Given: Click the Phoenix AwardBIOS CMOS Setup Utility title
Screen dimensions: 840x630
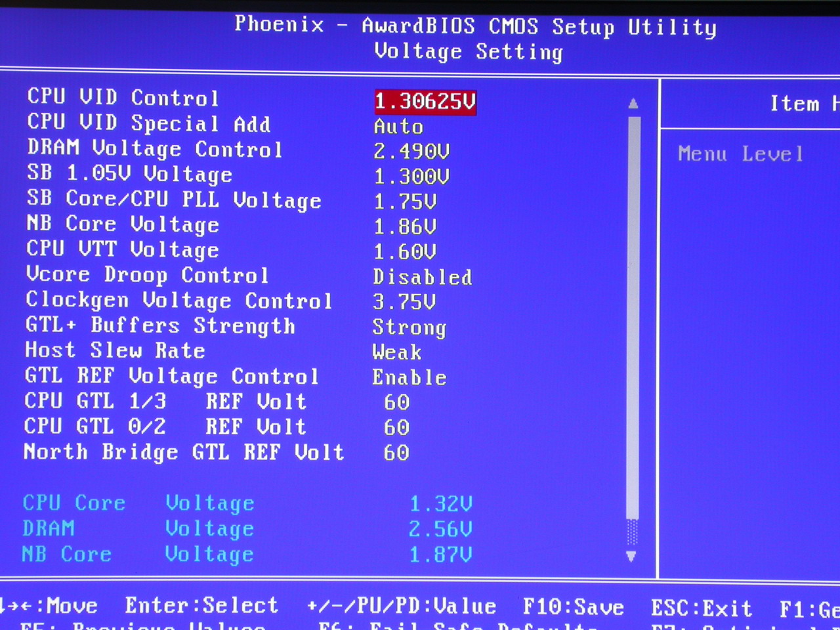Looking at the screenshot, I should pyautogui.click(x=476, y=26).
